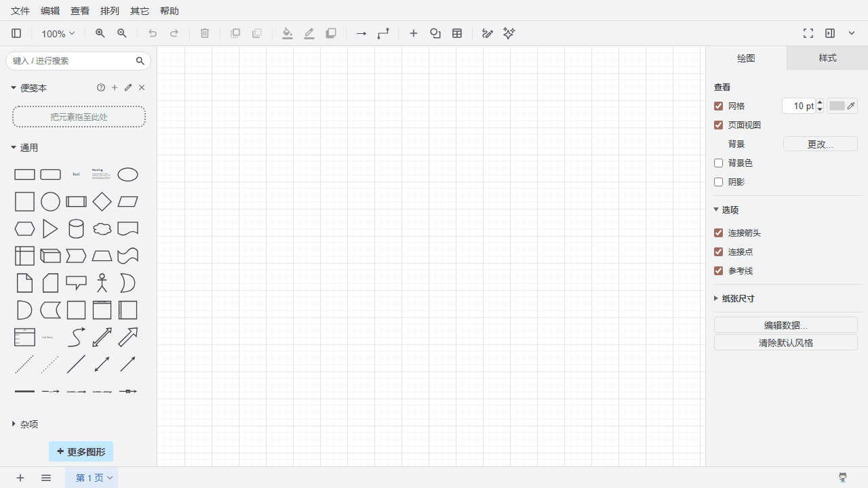Open scratchpad help question icon
The width and height of the screenshot is (868, 488).
click(101, 87)
